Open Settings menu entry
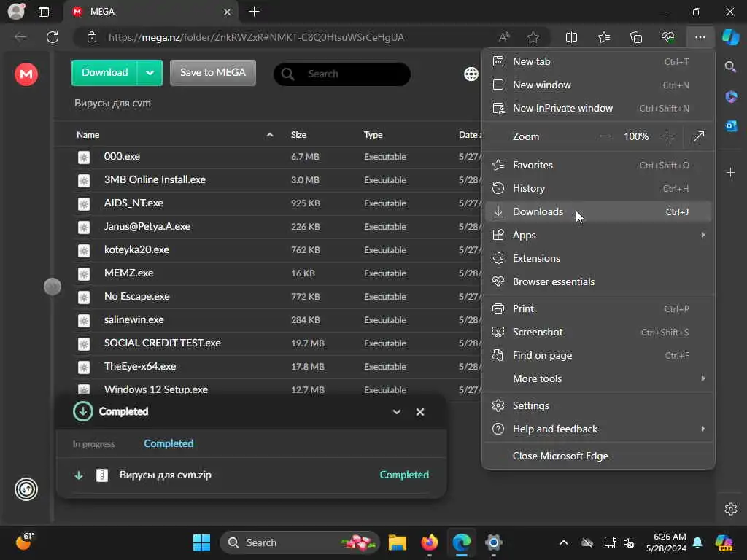 (598, 405)
